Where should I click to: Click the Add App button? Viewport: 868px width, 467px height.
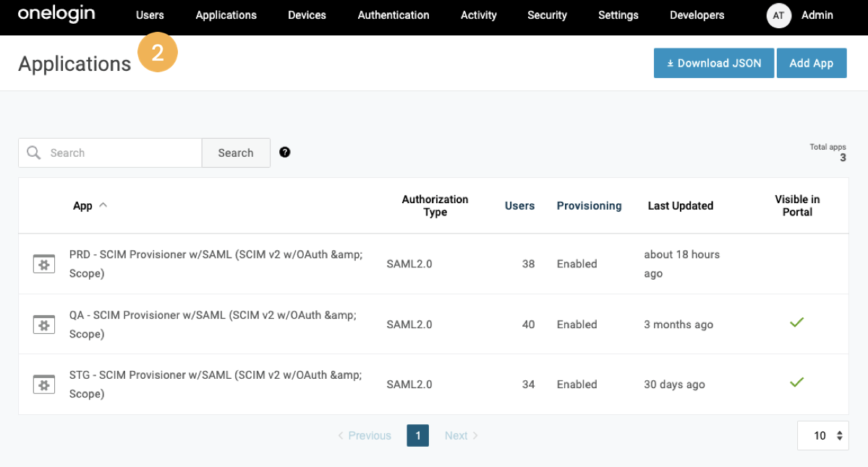tap(812, 63)
